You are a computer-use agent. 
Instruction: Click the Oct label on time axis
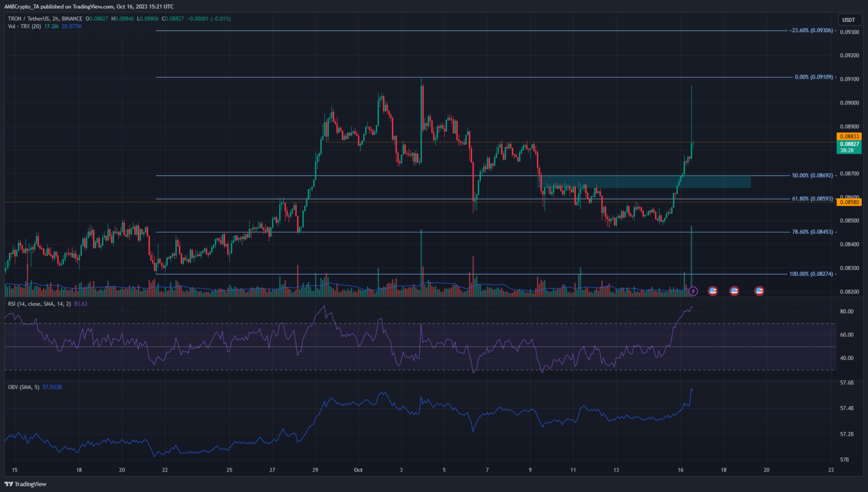358,470
